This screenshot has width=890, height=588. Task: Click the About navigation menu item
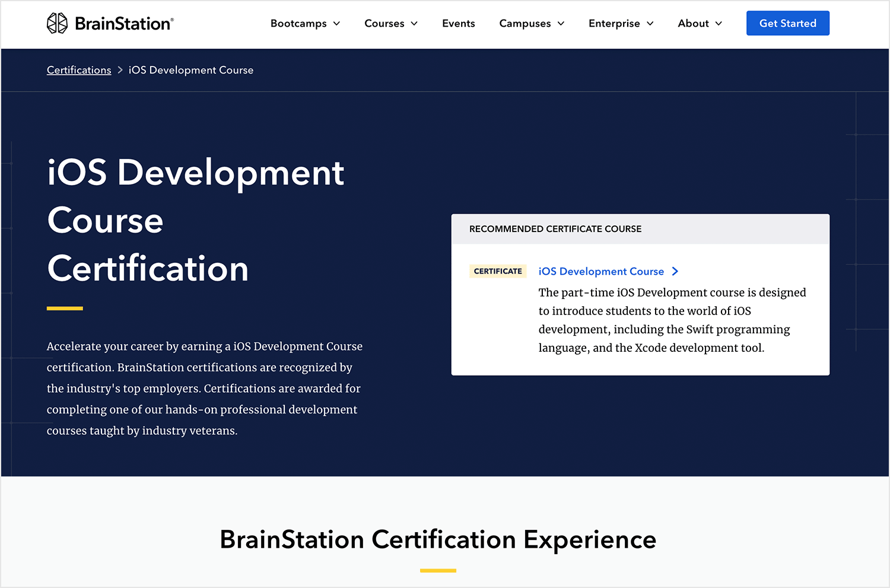pos(693,24)
